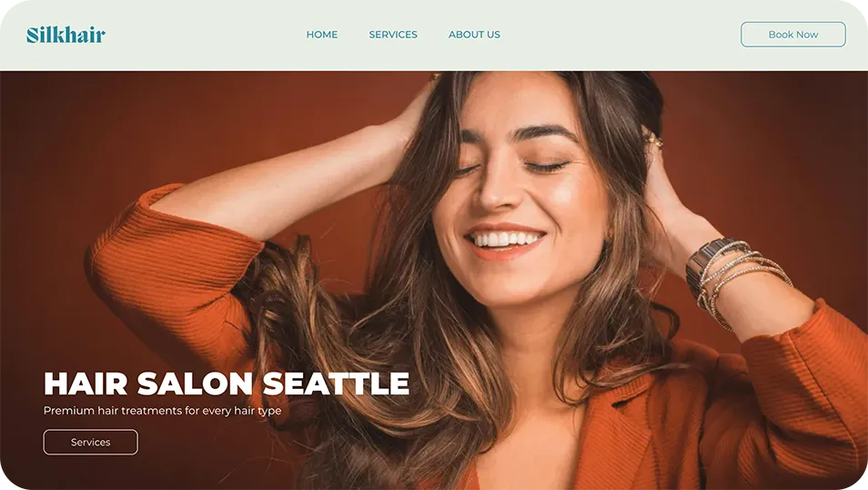Click the word HAIR in the headline
The height and width of the screenshot is (490, 868).
click(86, 383)
